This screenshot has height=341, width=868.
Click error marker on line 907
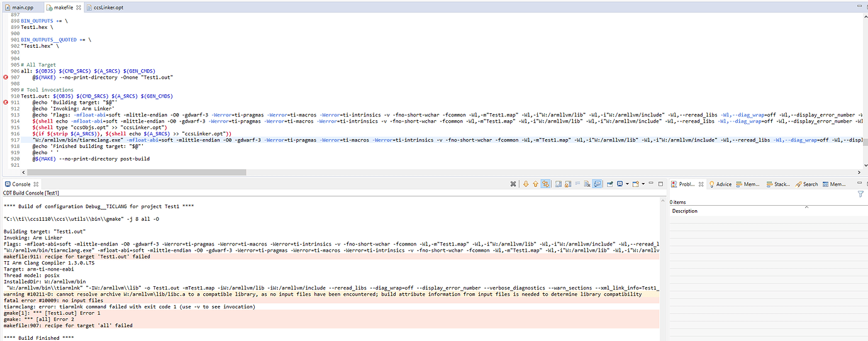pyautogui.click(x=6, y=77)
